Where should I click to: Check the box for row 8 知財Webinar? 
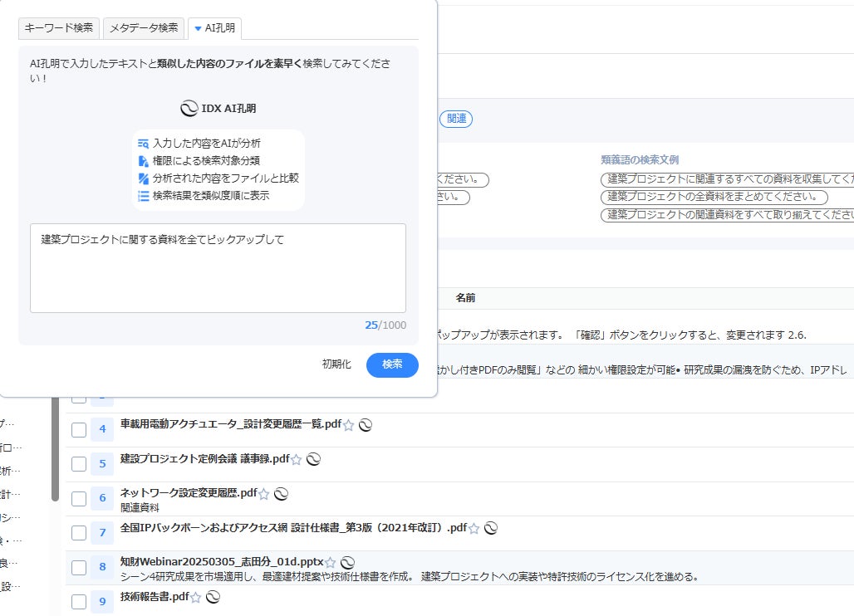[x=79, y=568]
